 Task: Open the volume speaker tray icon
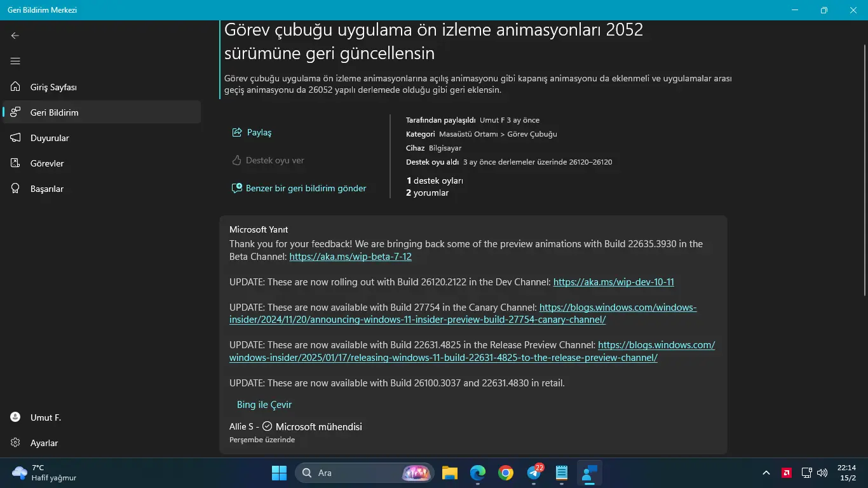[x=822, y=473]
